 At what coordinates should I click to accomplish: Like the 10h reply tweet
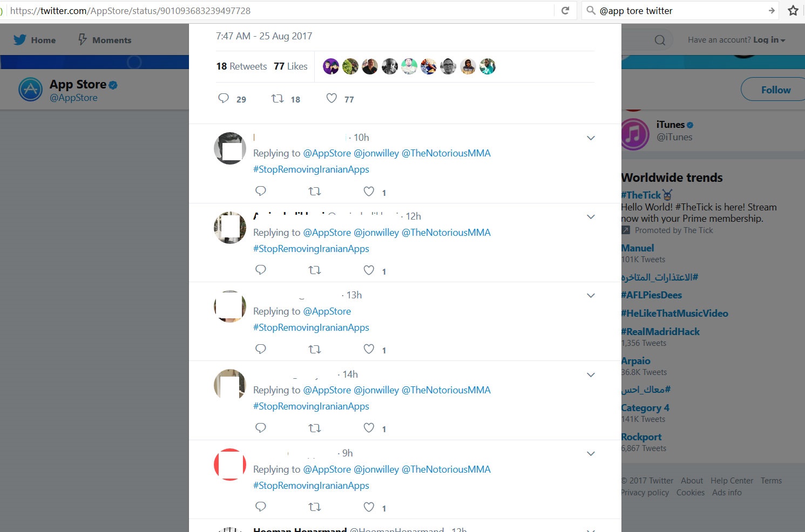pos(369,191)
